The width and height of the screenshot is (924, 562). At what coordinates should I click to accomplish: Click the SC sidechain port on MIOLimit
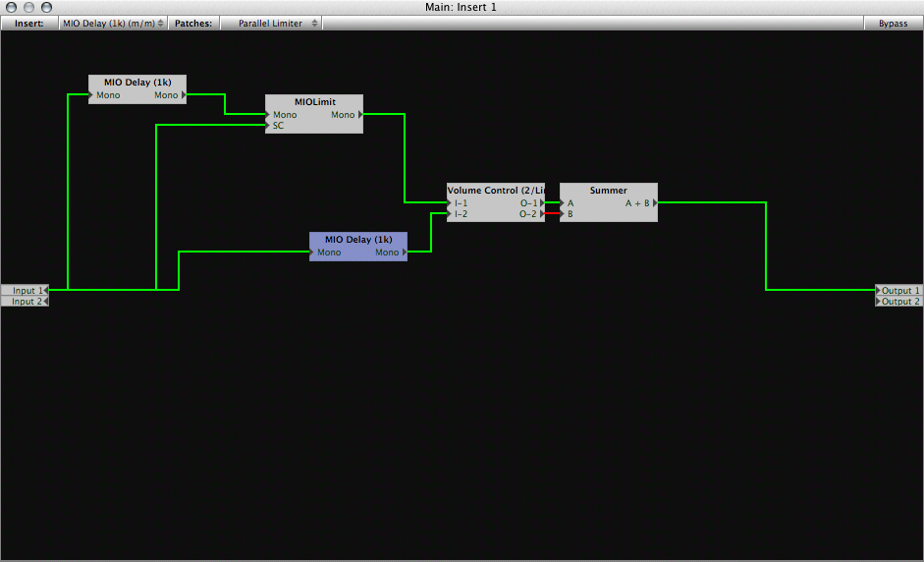tap(275, 126)
